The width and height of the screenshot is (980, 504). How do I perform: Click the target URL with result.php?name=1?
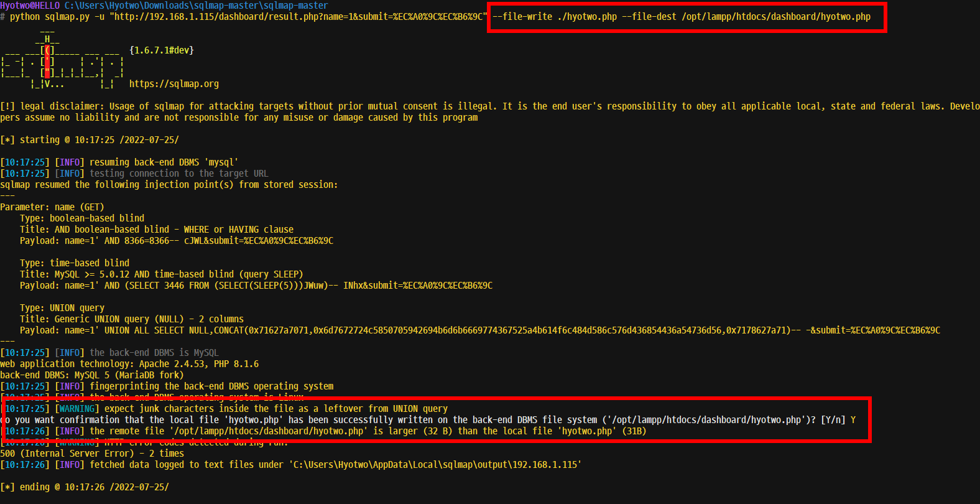(298, 17)
